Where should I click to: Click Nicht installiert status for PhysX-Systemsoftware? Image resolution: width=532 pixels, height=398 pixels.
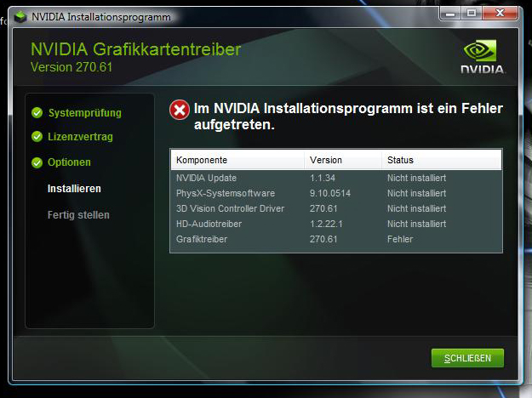pyautogui.click(x=416, y=193)
